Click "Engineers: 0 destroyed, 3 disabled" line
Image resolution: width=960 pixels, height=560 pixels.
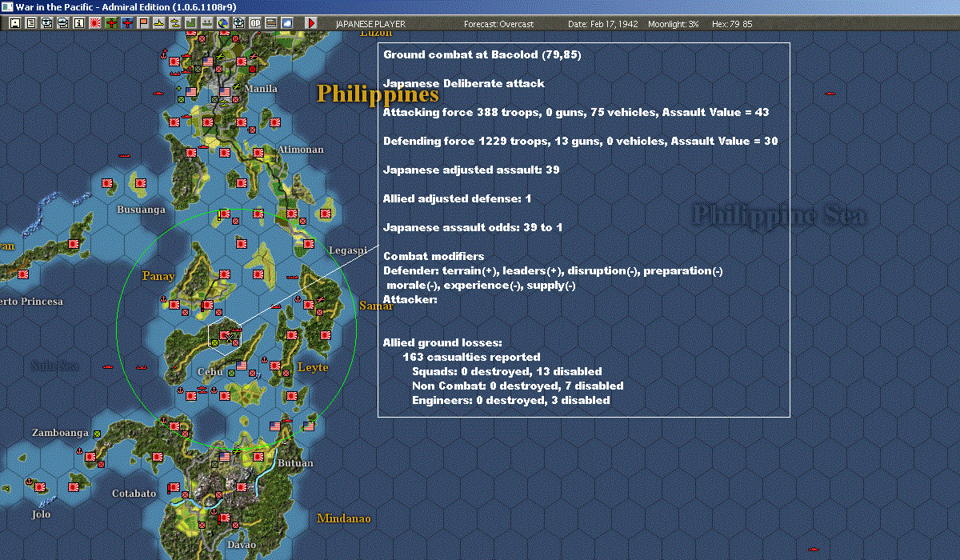pyautogui.click(x=511, y=400)
